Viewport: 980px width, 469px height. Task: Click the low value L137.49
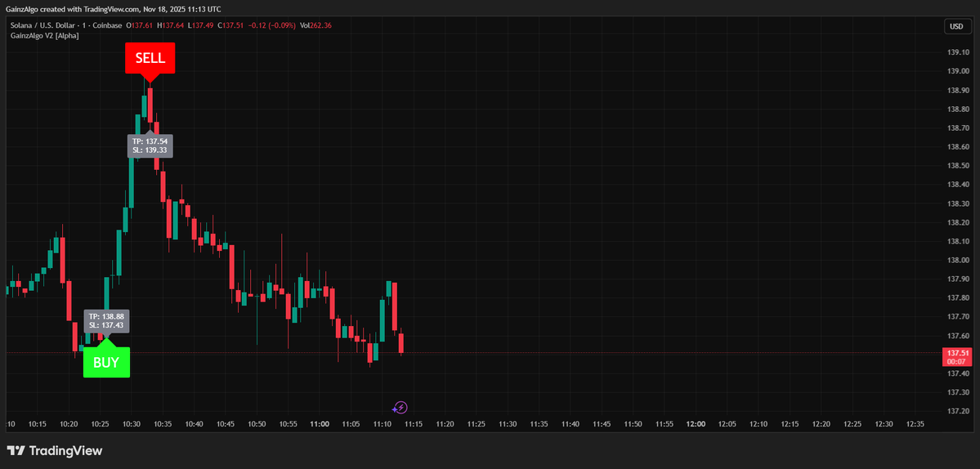[200, 25]
